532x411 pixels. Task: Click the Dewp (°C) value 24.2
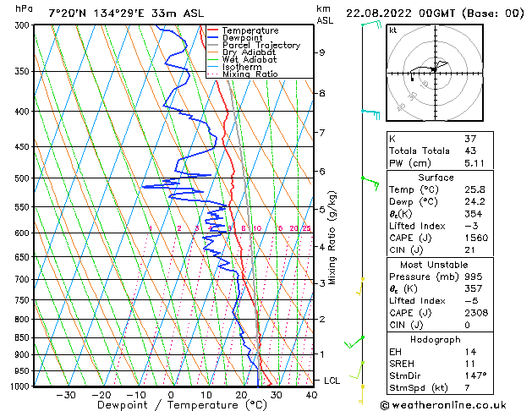pyautogui.click(x=474, y=202)
